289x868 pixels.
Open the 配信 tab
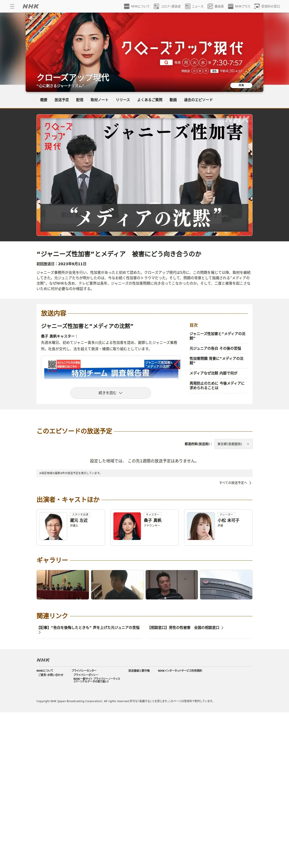point(80,100)
